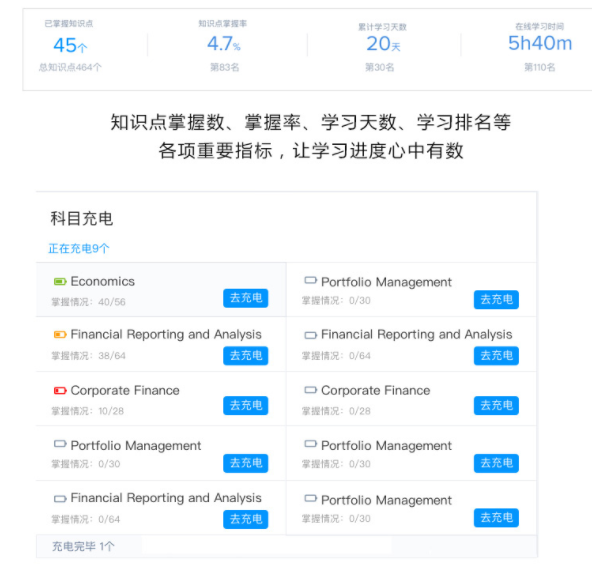Click the 已掌握知识点 label
Viewport: 592px width, 568px height.
click(x=69, y=24)
